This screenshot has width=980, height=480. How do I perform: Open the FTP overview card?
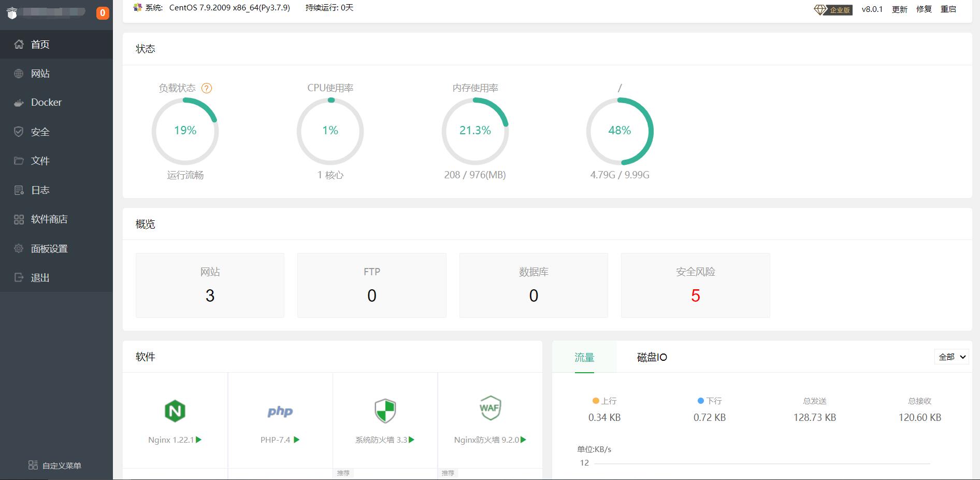pyautogui.click(x=372, y=285)
